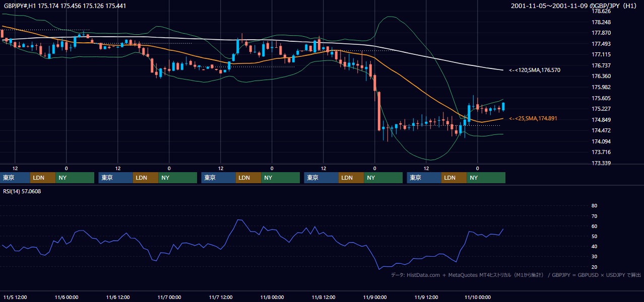Image resolution: width=644 pixels, height=302 pixels.
Task: Click price axis value 173.339
Action: coord(601,163)
